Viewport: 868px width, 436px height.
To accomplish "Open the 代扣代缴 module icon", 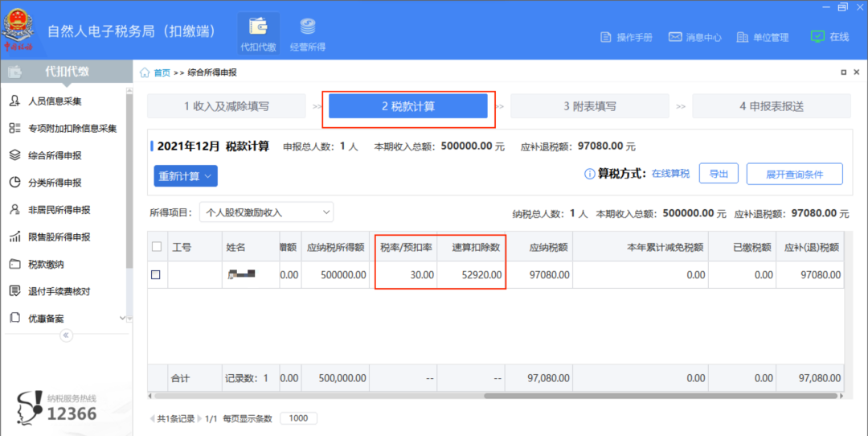I will tap(258, 33).
